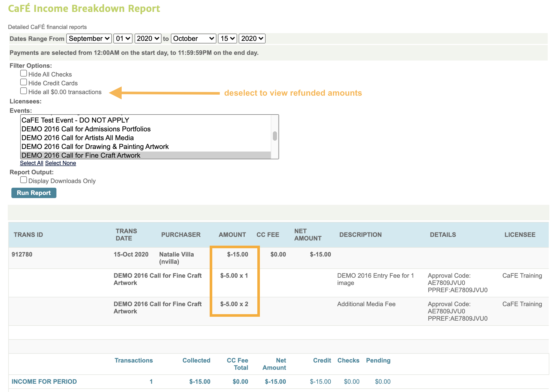Click the PURCHASER column header

coord(181,235)
